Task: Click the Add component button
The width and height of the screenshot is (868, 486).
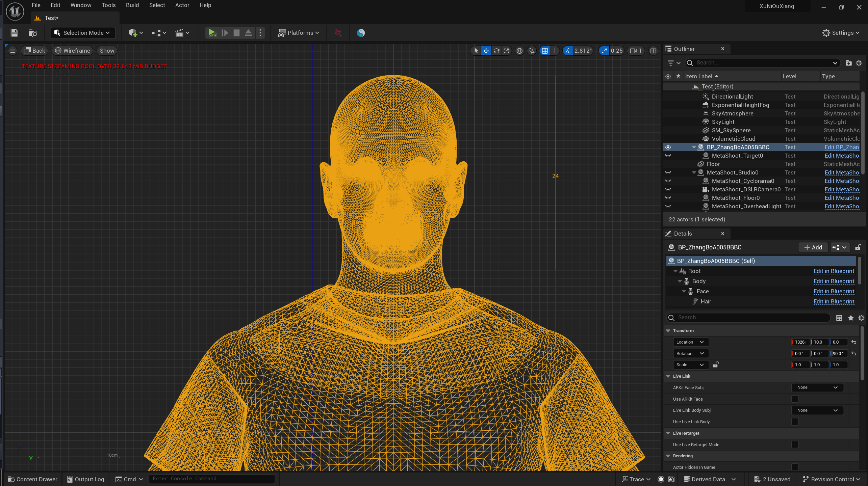Action: 813,247
